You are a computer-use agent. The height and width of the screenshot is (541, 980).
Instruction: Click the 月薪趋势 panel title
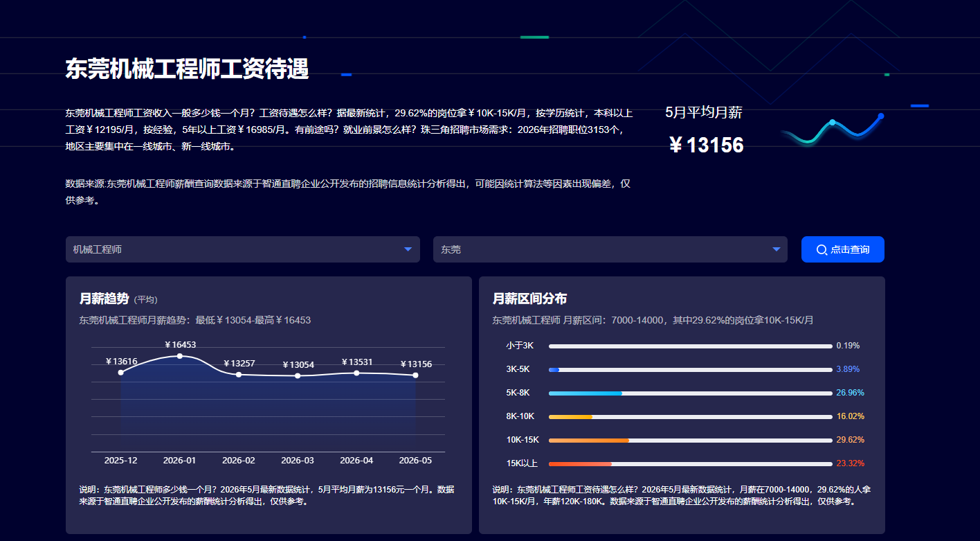point(105,299)
